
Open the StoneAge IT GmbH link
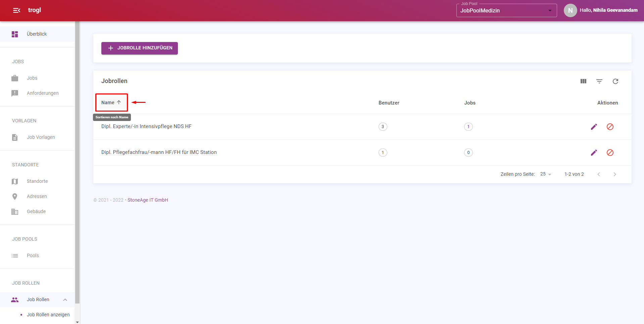[148, 200]
